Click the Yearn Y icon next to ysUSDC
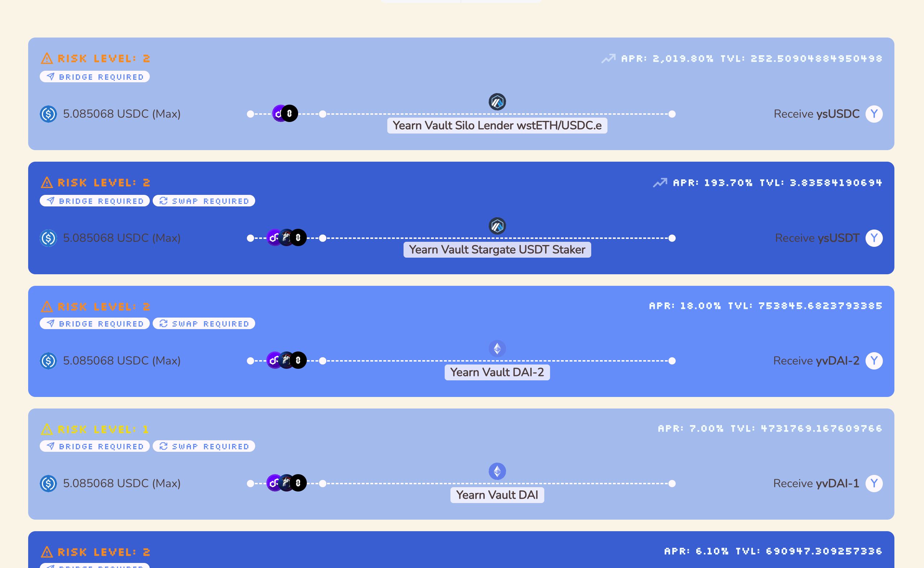Image resolution: width=924 pixels, height=568 pixels. click(874, 114)
